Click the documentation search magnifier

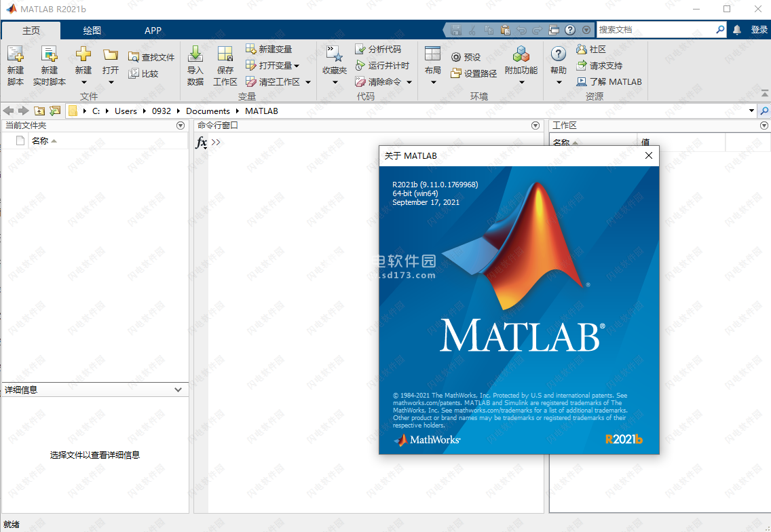pyautogui.click(x=720, y=30)
